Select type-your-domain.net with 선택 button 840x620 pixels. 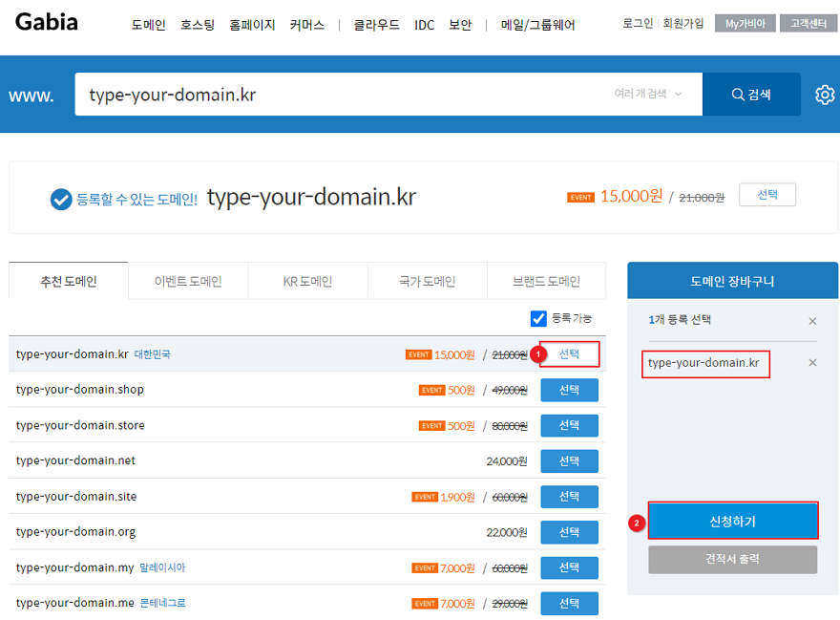pyautogui.click(x=569, y=461)
